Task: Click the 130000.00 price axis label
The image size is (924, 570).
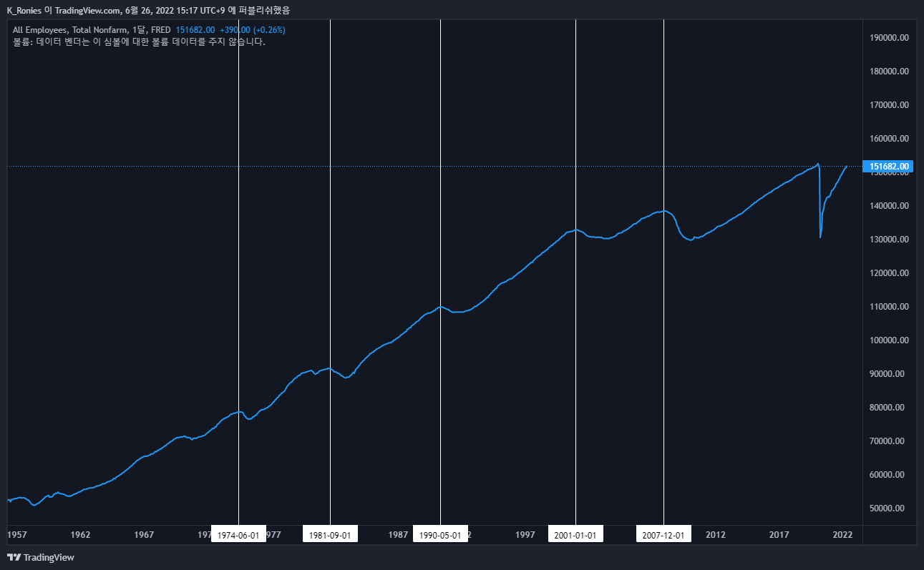Action: [890, 240]
